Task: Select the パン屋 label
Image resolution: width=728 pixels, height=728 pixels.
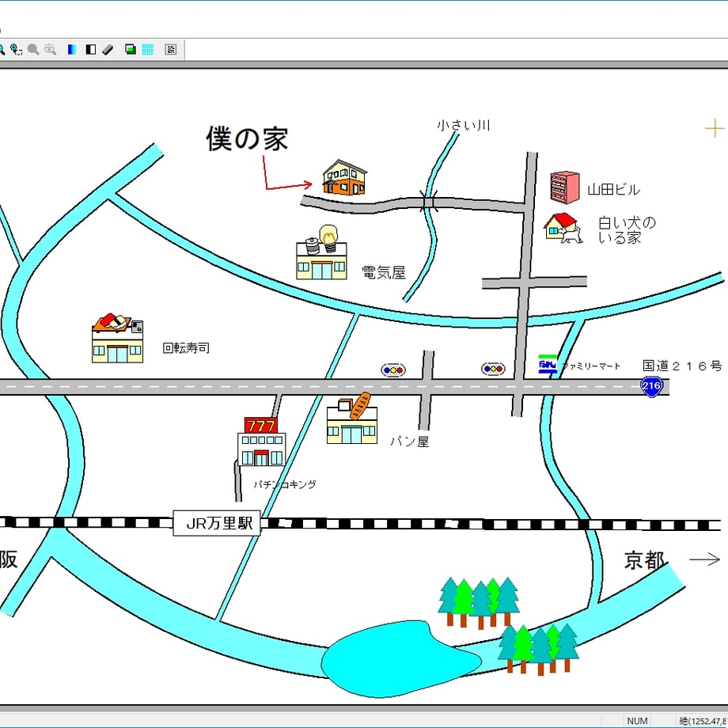Action: click(x=409, y=441)
